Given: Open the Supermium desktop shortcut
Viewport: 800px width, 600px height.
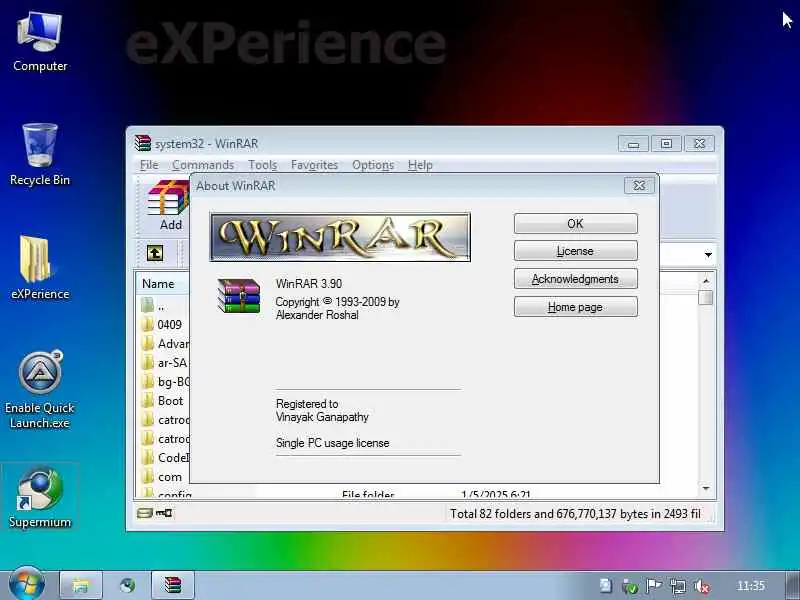Looking at the screenshot, I should [40, 498].
